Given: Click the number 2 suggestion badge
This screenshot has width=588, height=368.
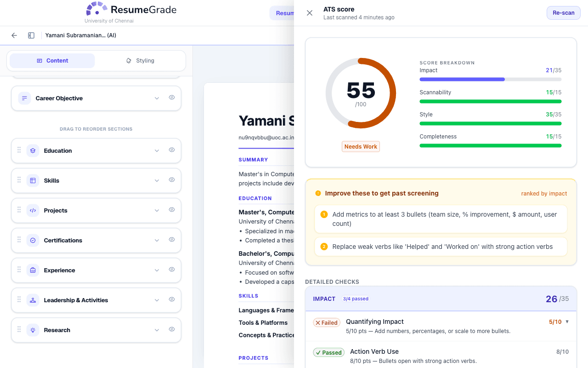Looking at the screenshot, I should tap(324, 247).
